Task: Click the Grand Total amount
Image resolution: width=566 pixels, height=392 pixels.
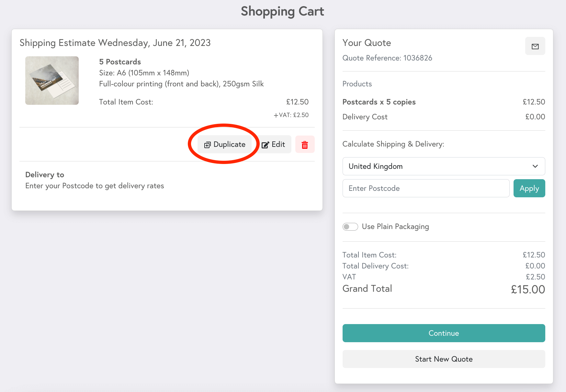Action: (x=528, y=289)
